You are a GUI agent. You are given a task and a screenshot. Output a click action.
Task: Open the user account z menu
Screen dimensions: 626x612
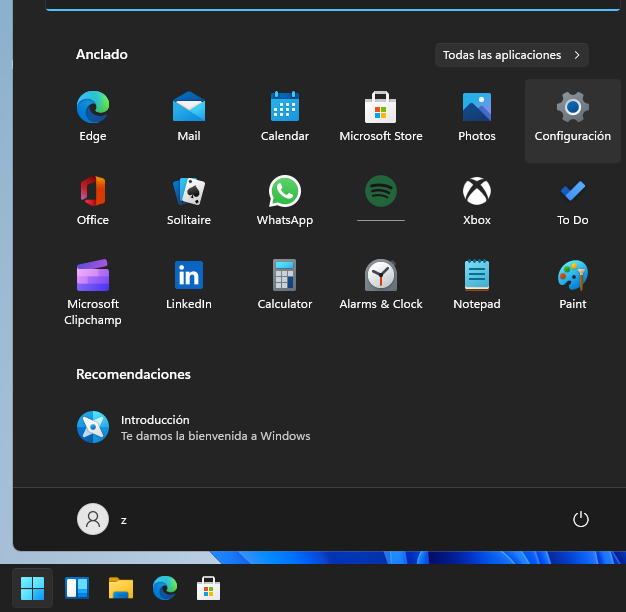tap(102, 519)
